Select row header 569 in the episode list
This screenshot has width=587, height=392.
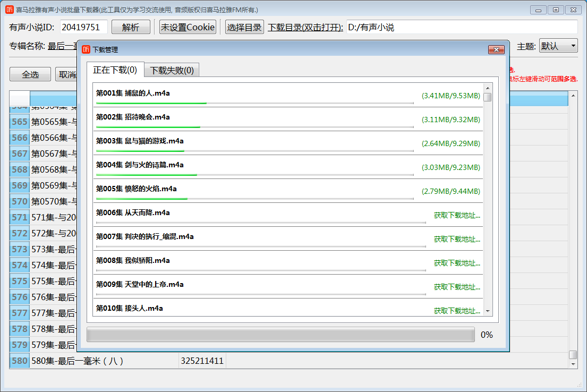(x=20, y=185)
